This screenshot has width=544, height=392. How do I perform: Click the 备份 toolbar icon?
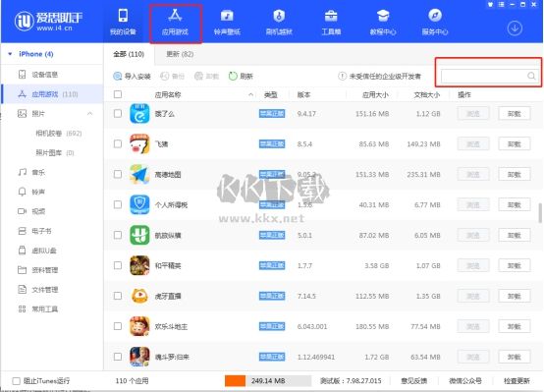click(164, 76)
